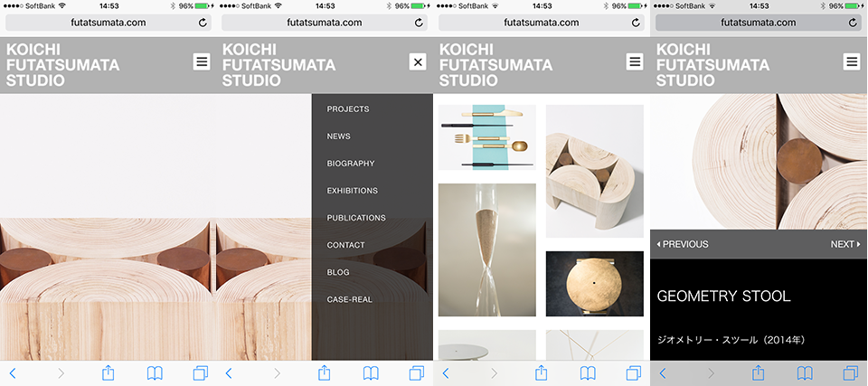Close the navigation menu with X icon
The image size is (868, 386).
pyautogui.click(x=418, y=61)
